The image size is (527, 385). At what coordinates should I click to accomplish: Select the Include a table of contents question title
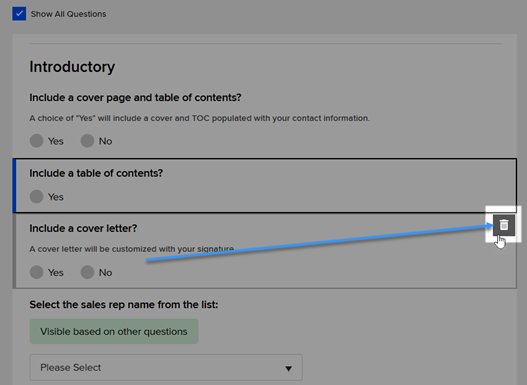pos(96,173)
